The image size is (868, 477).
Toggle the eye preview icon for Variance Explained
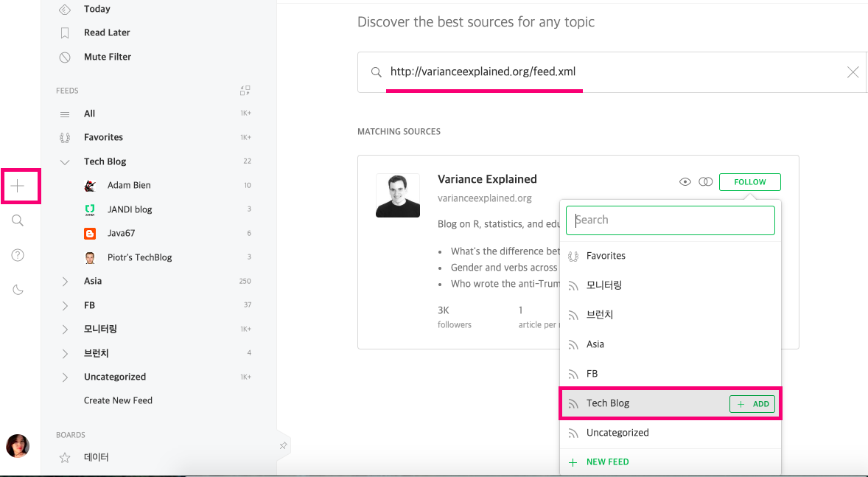[x=685, y=182]
